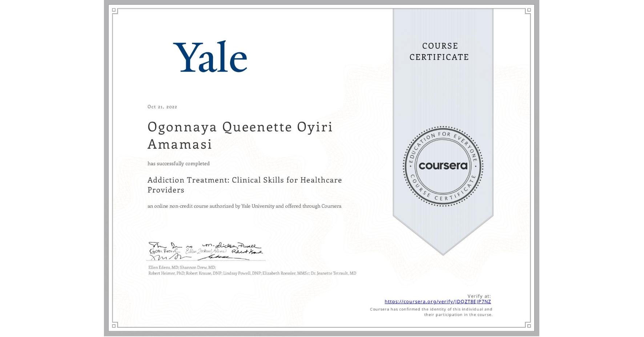Select the Yale University authorization line

[244, 206]
